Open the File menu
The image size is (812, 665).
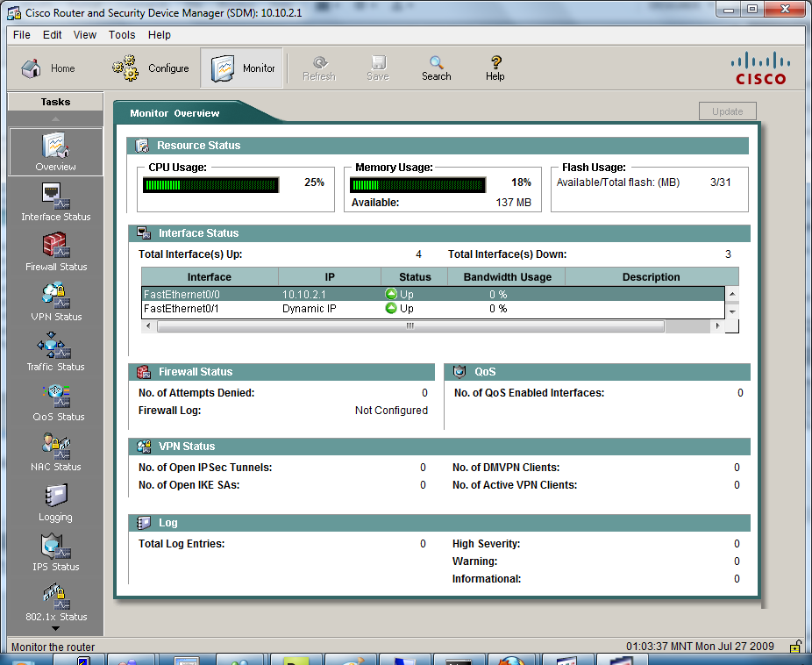22,35
